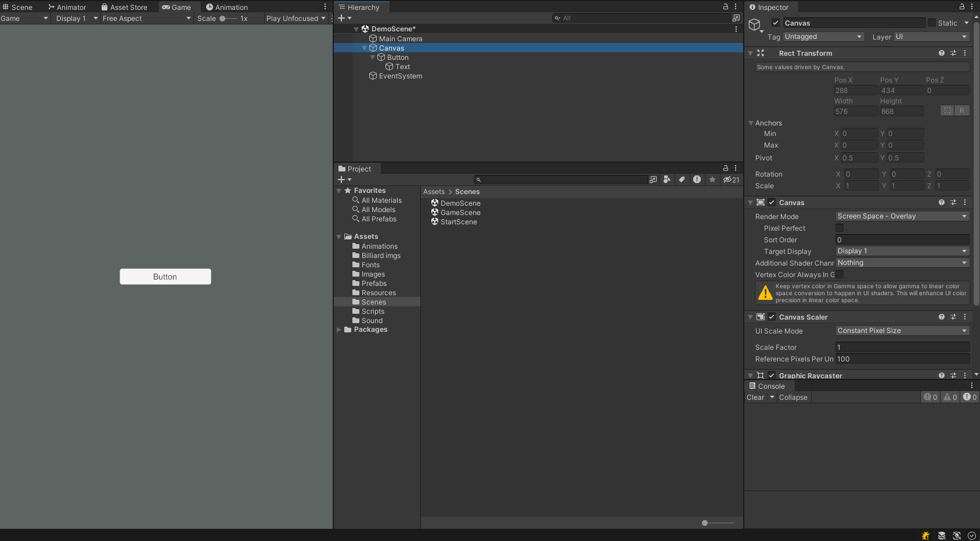This screenshot has width=980, height=541.
Task: Toggle Rect Transform blueprint mode button
Action: (947, 110)
